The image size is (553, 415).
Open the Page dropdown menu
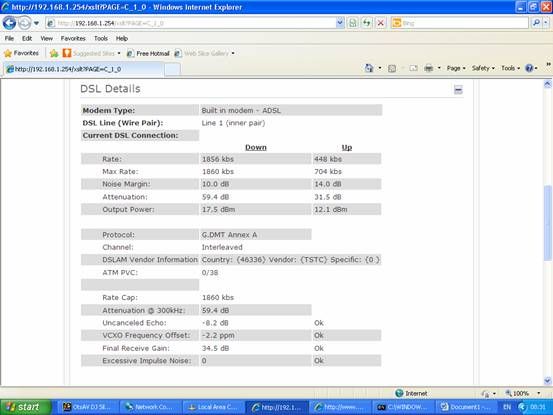[x=456, y=68]
